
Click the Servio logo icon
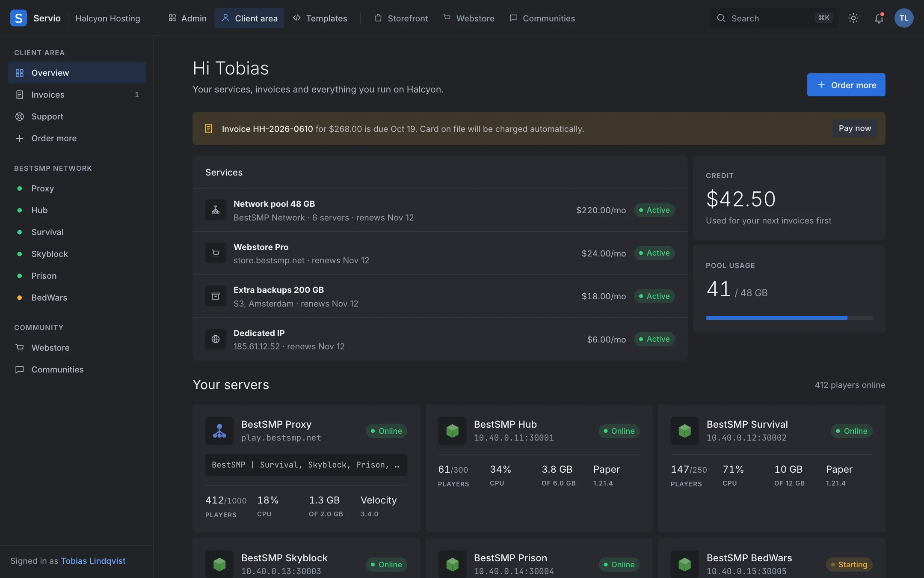(18, 18)
